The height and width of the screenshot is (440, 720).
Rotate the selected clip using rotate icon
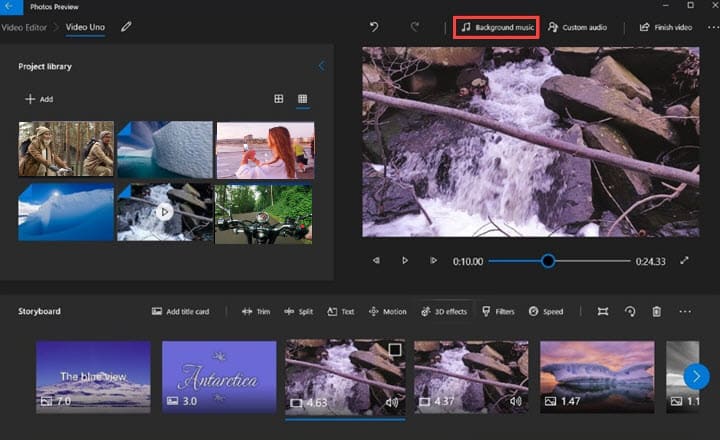630,311
